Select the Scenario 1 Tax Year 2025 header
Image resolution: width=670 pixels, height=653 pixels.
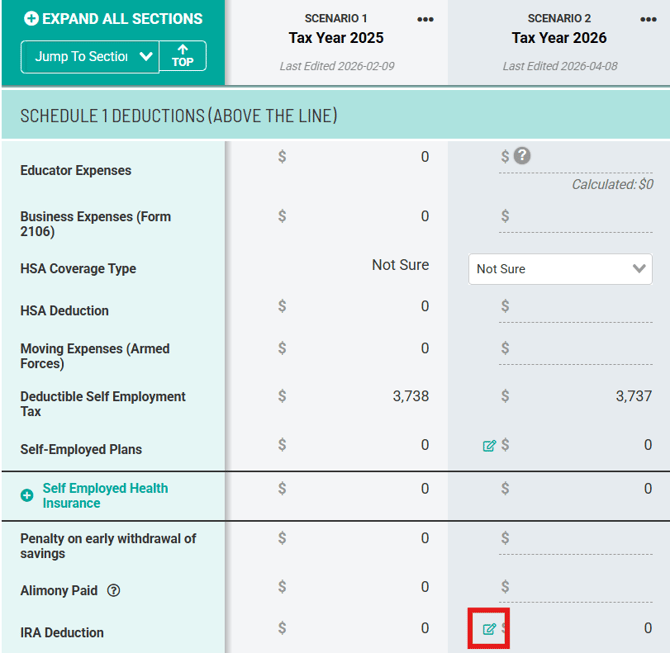[x=336, y=38]
